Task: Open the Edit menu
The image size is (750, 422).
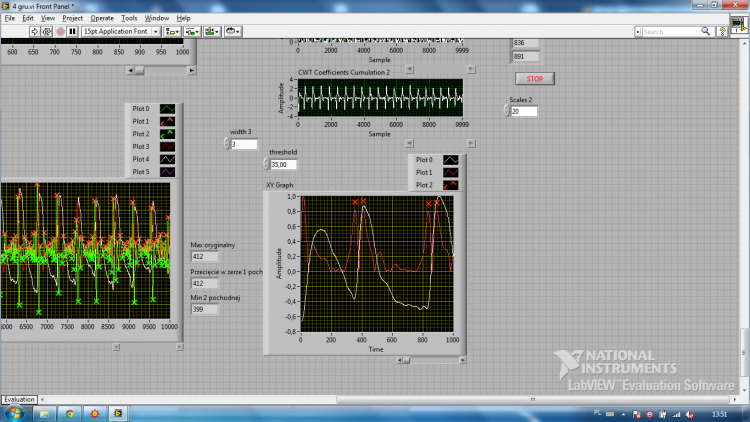Action: (28, 18)
